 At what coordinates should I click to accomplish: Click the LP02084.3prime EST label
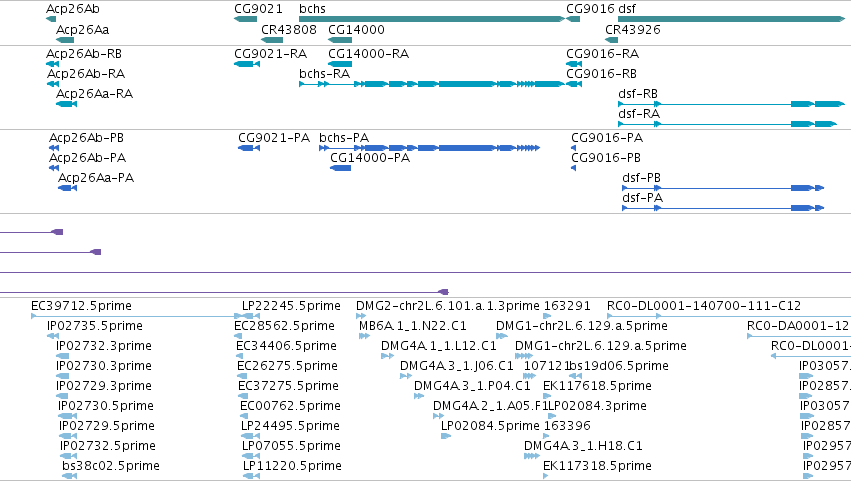pyautogui.click(x=598, y=406)
